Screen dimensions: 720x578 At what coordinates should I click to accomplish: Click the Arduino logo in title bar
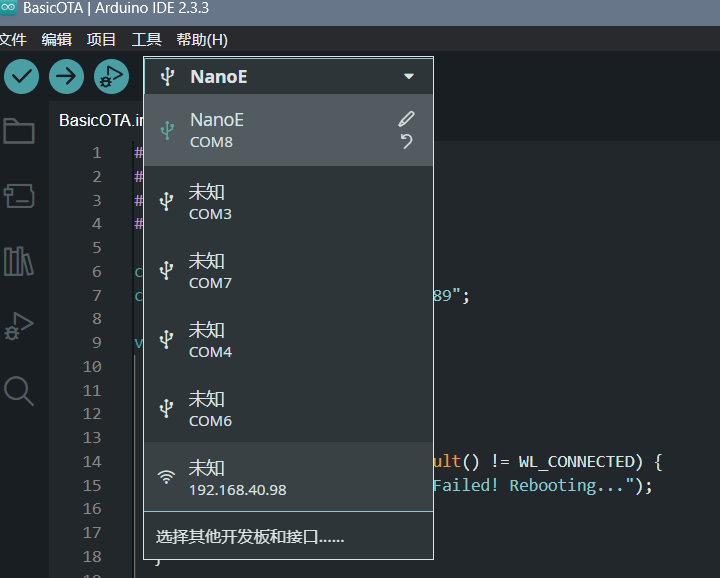pyautogui.click(x=8, y=7)
